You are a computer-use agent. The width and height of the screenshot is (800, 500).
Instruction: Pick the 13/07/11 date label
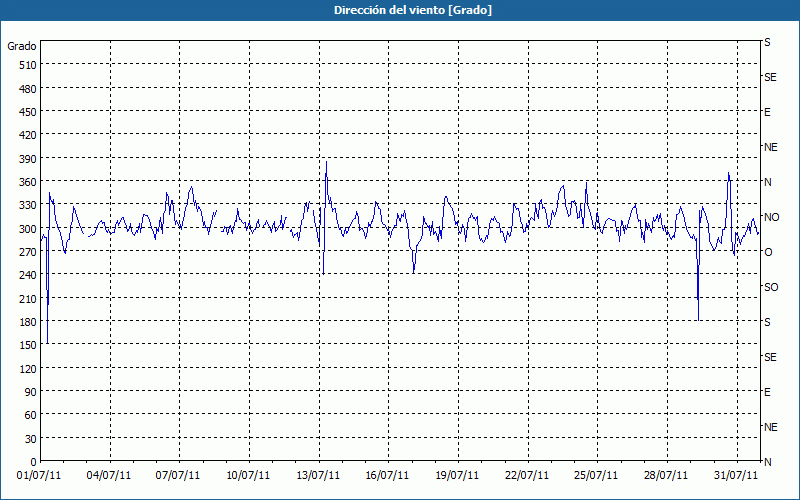(x=318, y=476)
